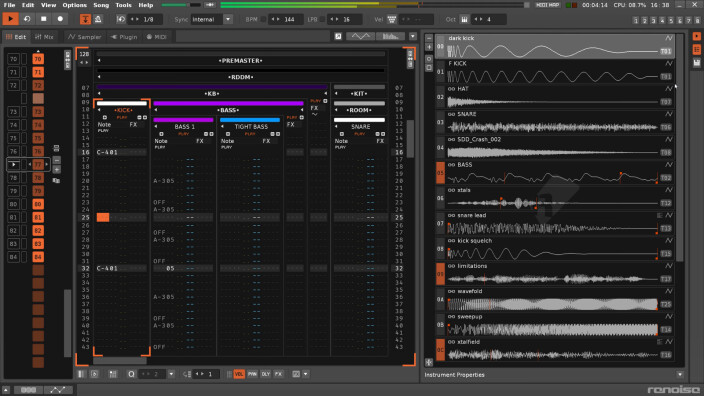Enable record/edit mode circle button
This screenshot has width=704, height=396.
click(x=60, y=19)
